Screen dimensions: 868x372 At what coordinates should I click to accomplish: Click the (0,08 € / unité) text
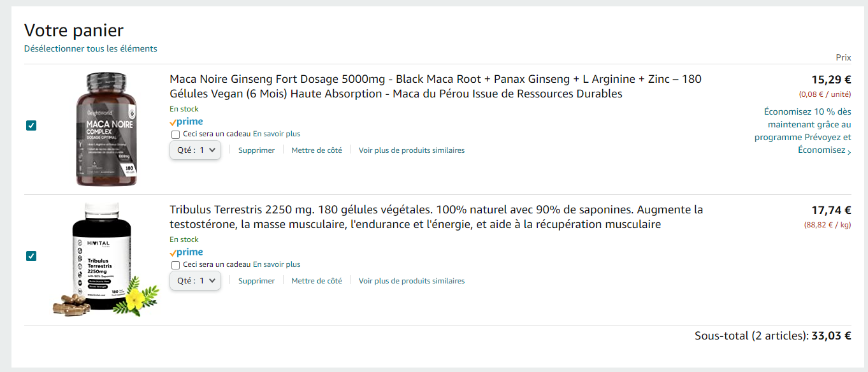tap(825, 94)
